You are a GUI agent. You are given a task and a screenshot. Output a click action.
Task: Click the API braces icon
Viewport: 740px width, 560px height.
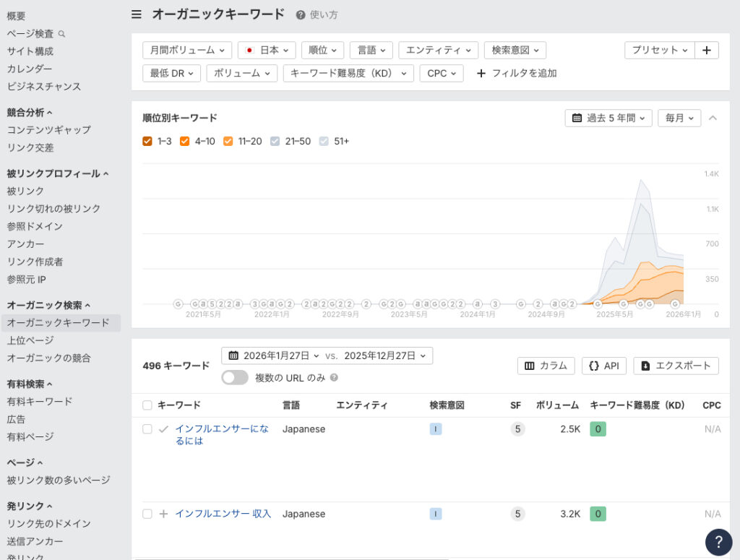[x=595, y=366]
